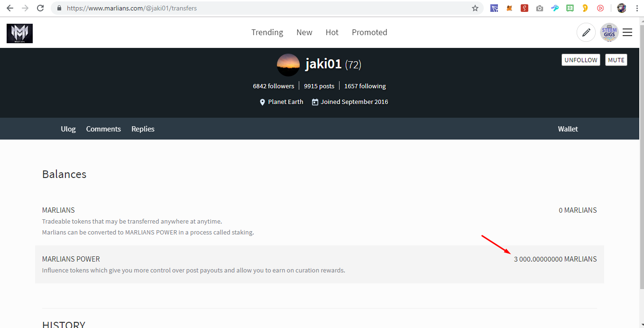The width and height of the screenshot is (644, 328).
Task: Click the jaki01 profile picture
Action: pos(288,65)
